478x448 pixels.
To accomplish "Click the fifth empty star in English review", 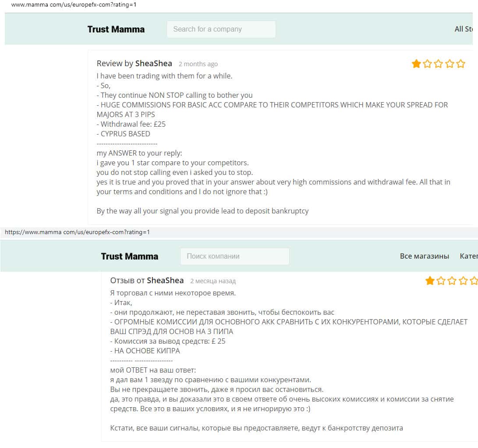I will tap(460, 64).
